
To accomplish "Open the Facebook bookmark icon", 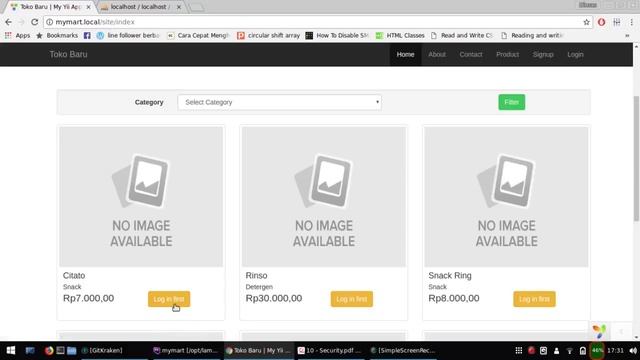I will [x=87, y=36].
